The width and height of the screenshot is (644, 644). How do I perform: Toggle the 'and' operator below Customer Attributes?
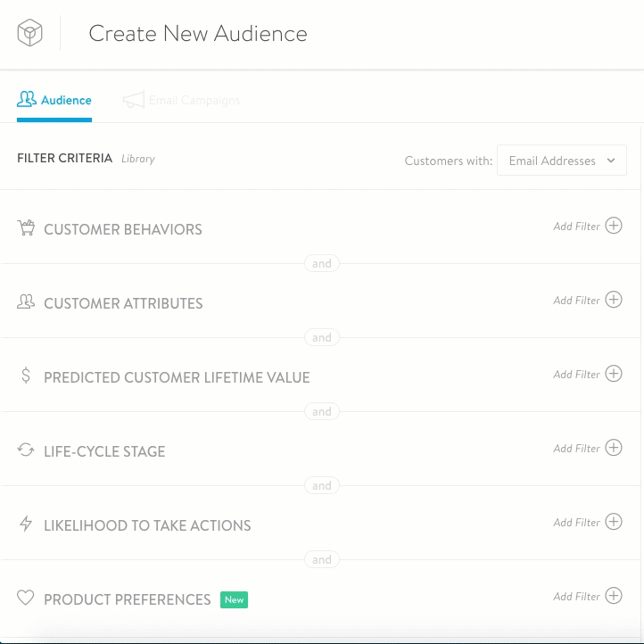pos(322,337)
